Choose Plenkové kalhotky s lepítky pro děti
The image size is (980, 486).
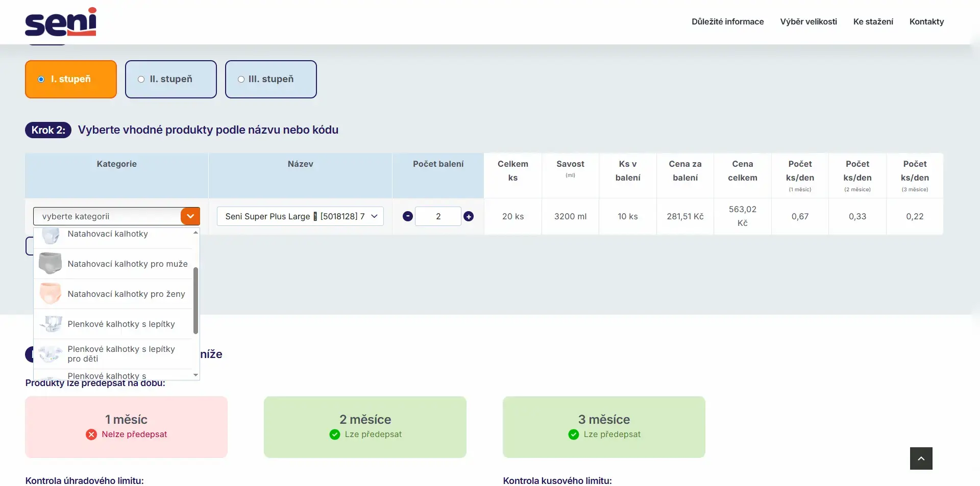pos(113,354)
